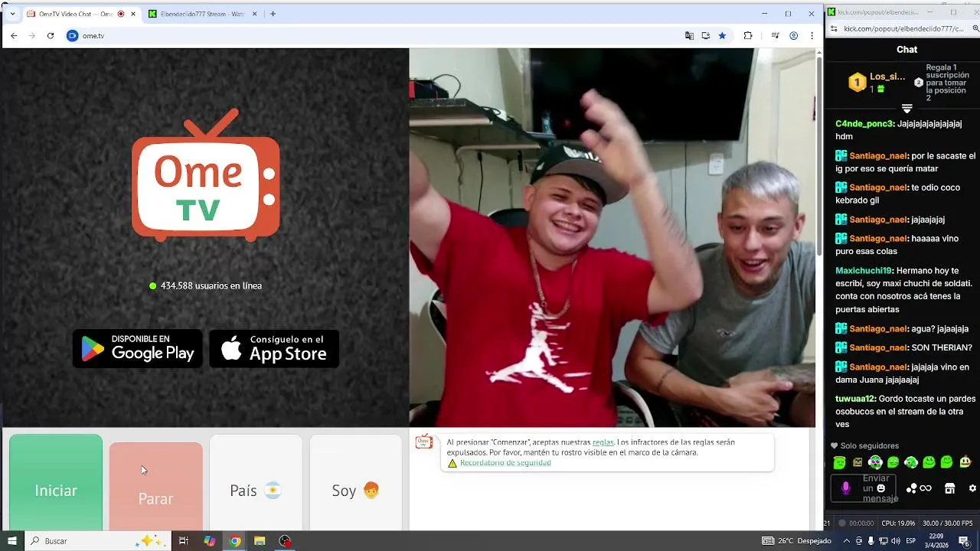Click the OmeTV logo image
The image size is (980, 551).
click(x=206, y=174)
